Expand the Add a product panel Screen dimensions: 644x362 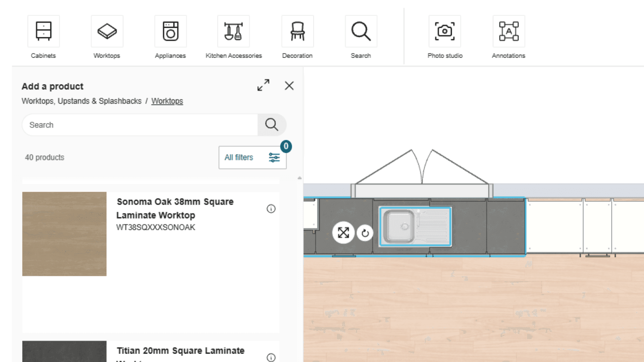tap(263, 85)
